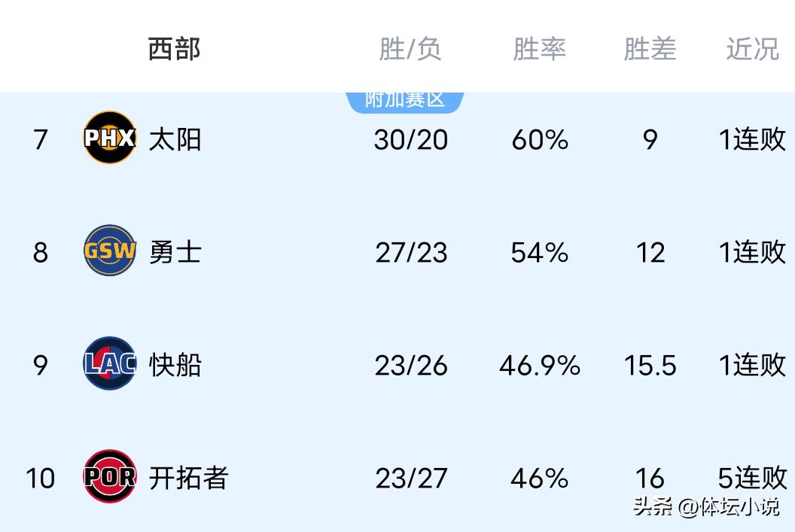This screenshot has width=795, height=532.
Task: Sort by 胜/负 column header
Action: (x=410, y=49)
